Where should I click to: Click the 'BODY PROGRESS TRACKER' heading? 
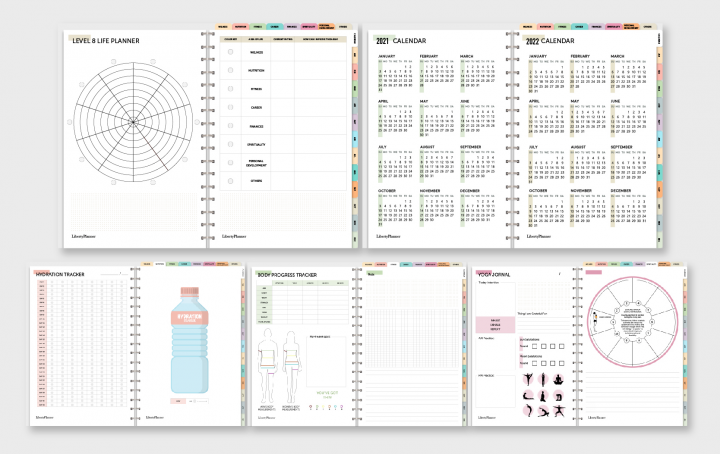click(x=287, y=275)
